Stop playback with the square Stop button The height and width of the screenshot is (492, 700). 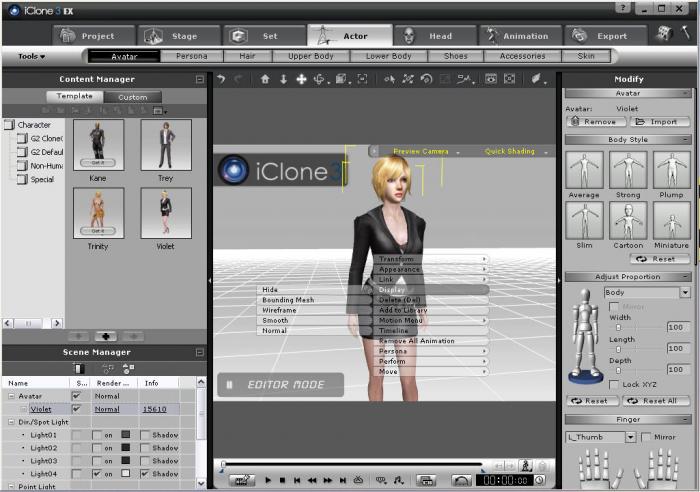[282, 480]
